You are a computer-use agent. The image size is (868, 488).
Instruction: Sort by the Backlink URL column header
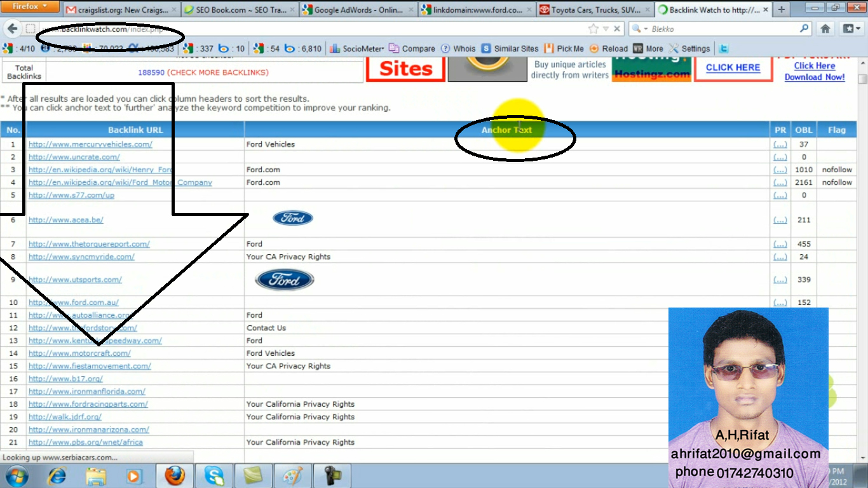coord(135,130)
